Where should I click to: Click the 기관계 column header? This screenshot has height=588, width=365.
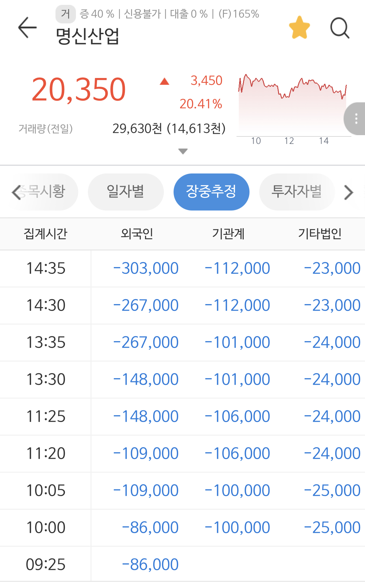pyautogui.click(x=228, y=234)
